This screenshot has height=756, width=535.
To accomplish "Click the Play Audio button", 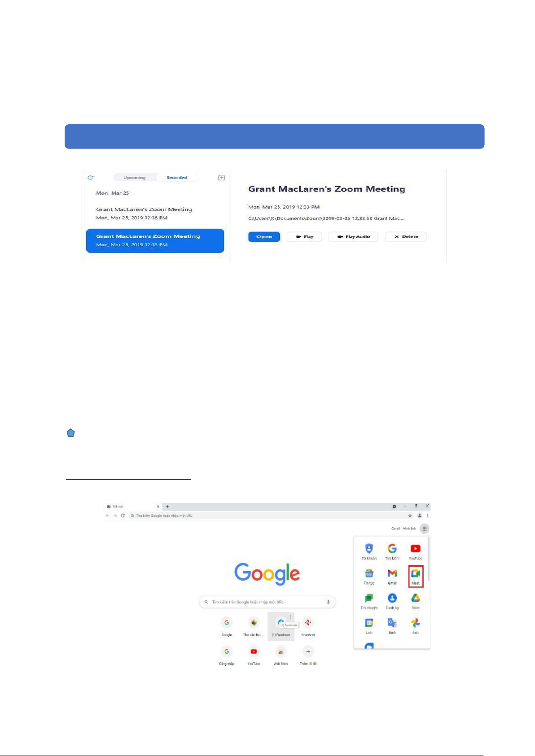I will (353, 237).
